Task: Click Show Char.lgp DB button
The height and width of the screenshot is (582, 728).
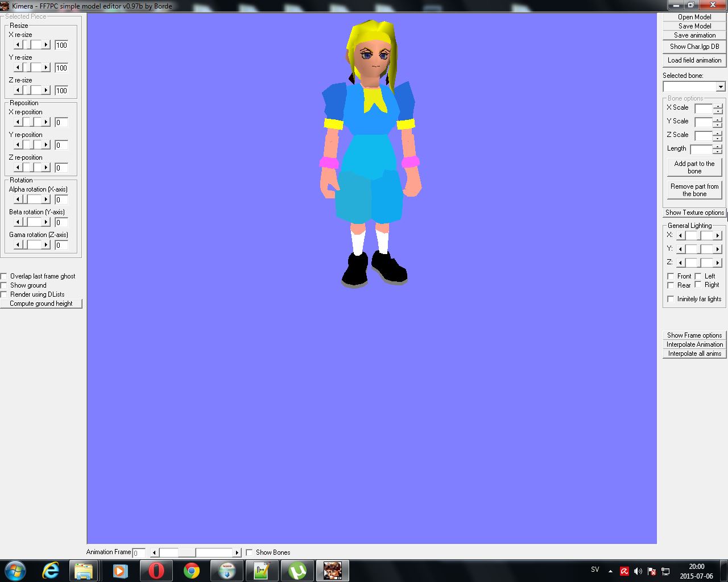Action: pos(694,47)
